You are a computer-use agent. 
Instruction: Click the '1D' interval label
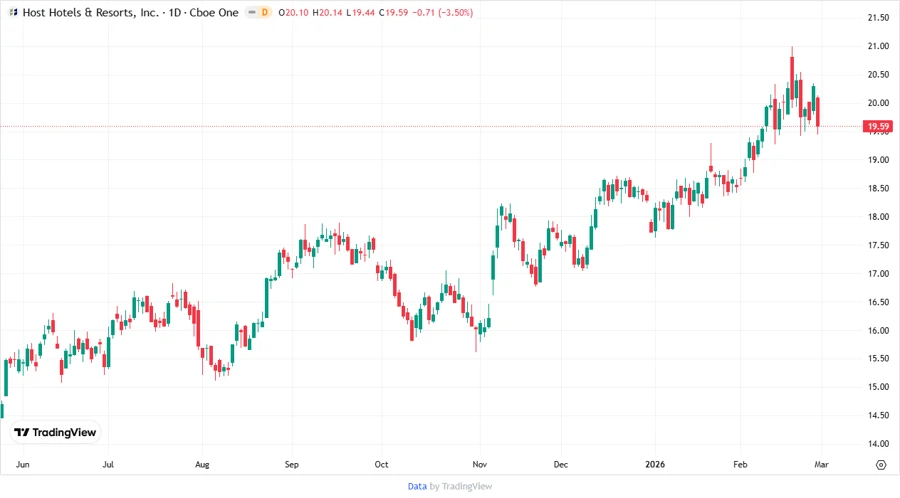point(175,12)
